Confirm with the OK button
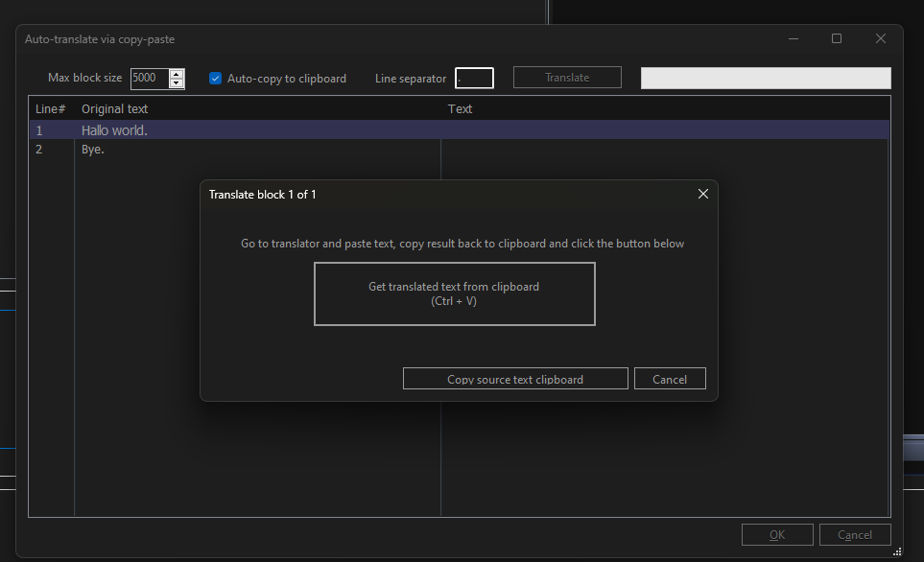924x562 pixels. tap(777, 534)
